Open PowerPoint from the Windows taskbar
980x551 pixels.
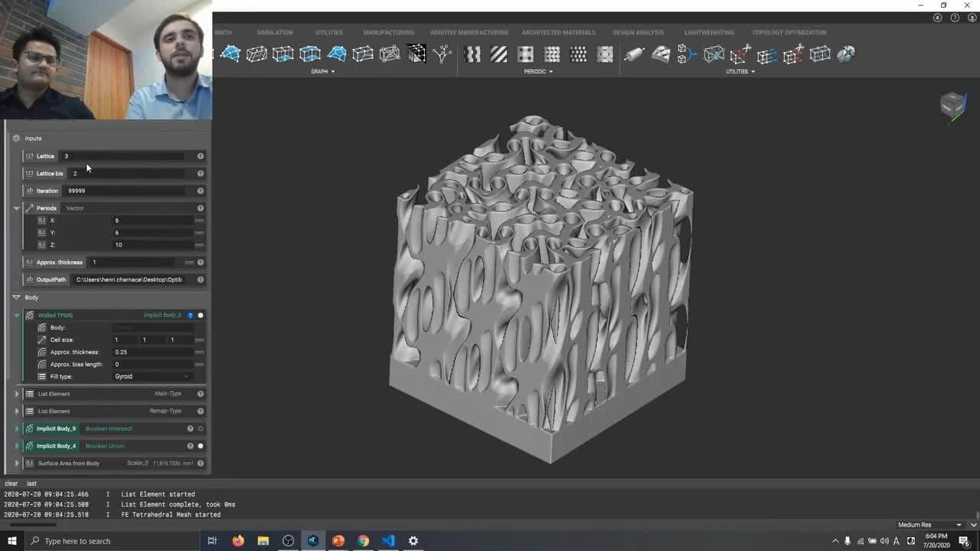click(x=338, y=541)
